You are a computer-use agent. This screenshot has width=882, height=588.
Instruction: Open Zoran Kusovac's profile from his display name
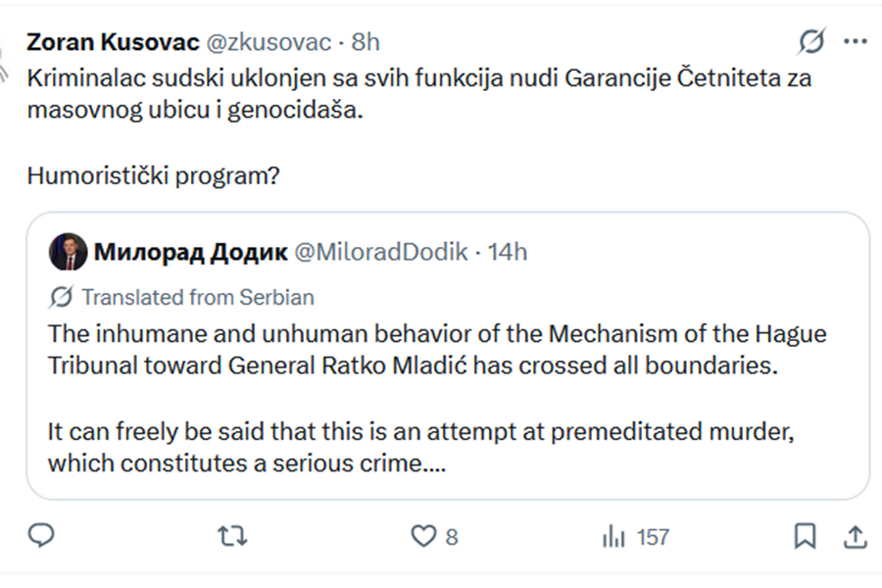coord(113,42)
